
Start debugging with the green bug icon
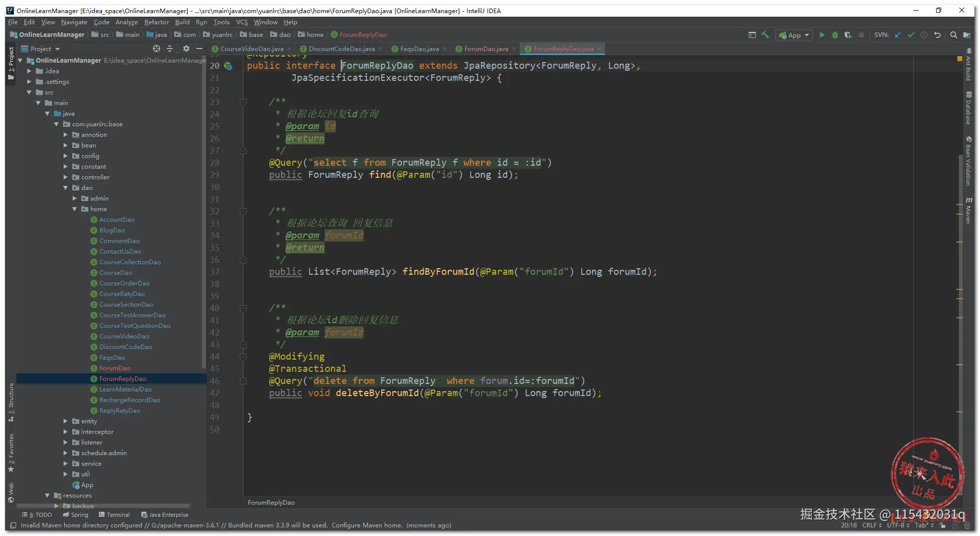[x=835, y=35]
